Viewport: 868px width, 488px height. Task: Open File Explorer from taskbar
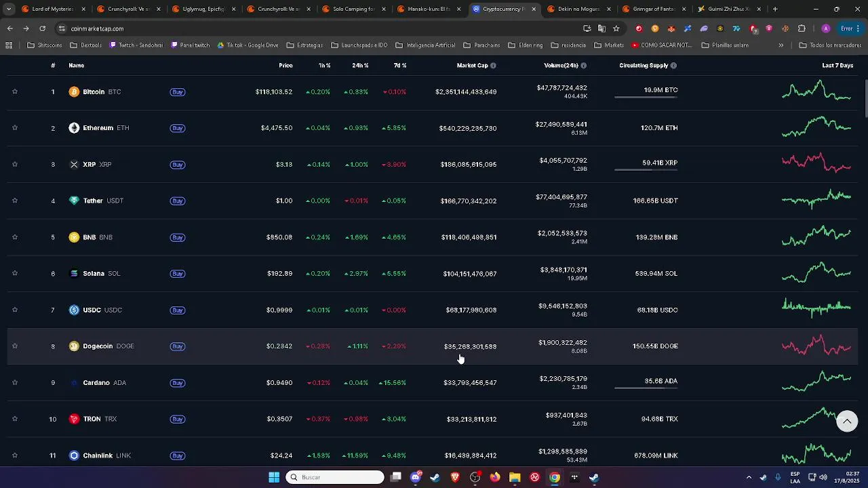515,477
